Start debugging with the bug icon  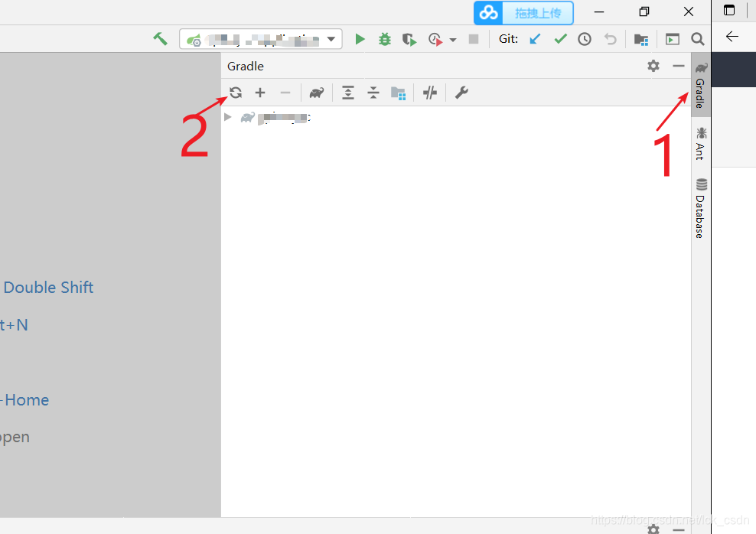tap(385, 39)
